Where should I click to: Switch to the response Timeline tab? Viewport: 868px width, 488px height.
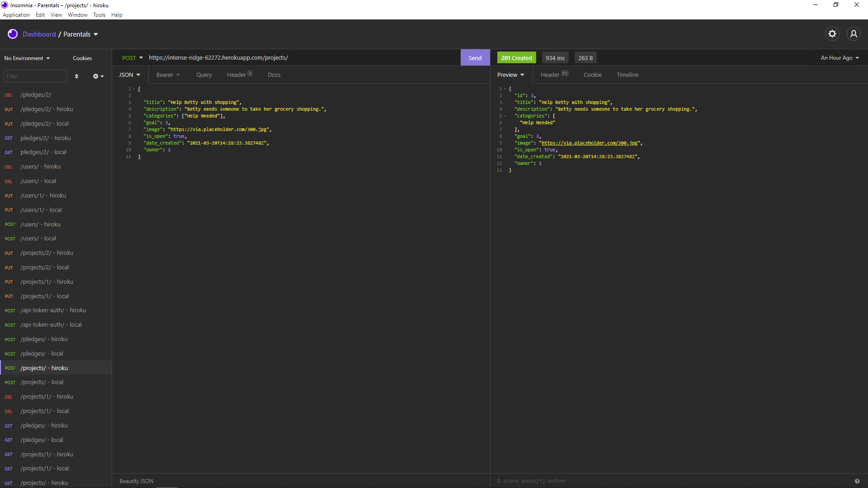click(627, 75)
